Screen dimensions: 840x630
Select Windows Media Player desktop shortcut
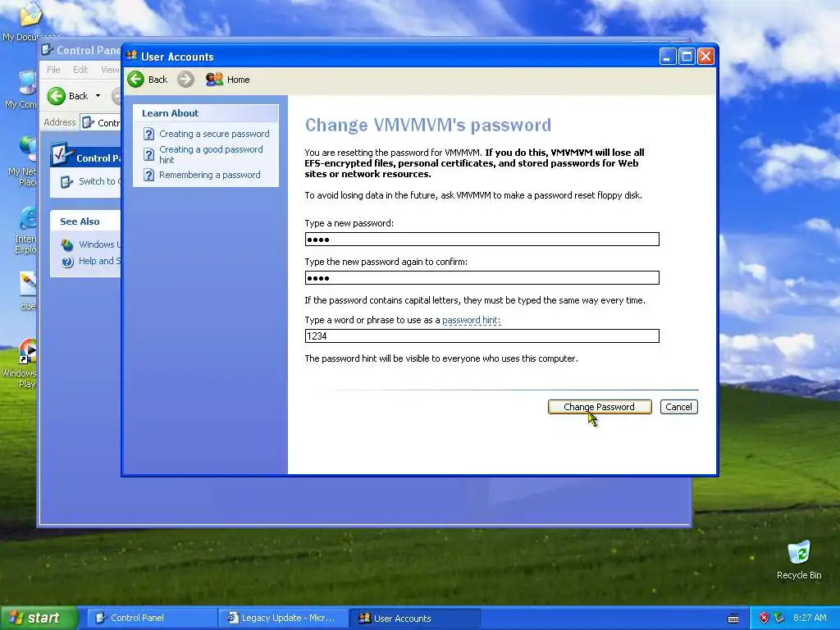tap(21, 363)
